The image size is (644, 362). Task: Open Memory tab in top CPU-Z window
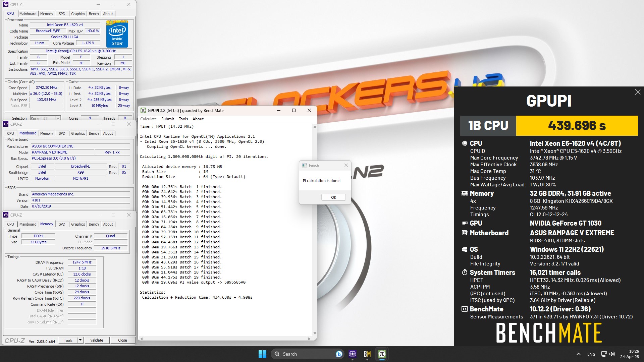(47, 14)
